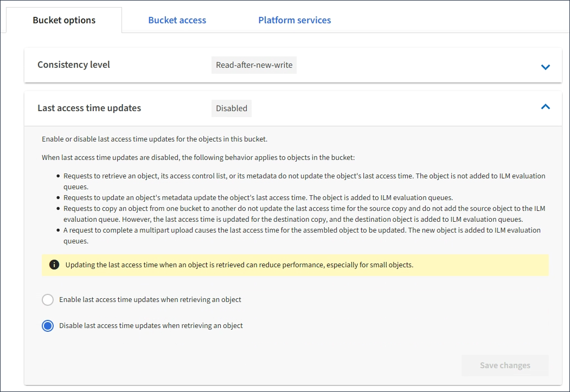Switch to the Bucket access tab

177,20
